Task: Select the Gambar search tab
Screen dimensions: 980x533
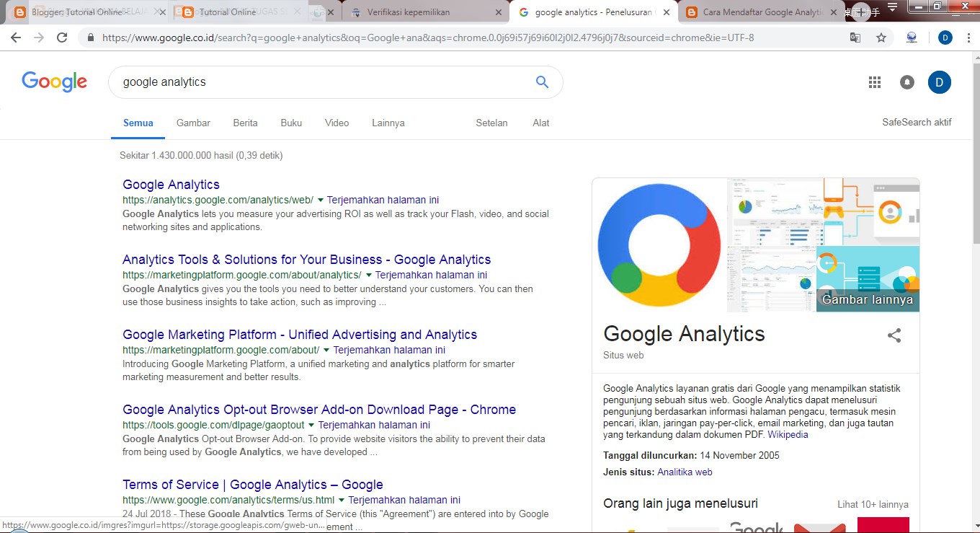Action: click(193, 123)
